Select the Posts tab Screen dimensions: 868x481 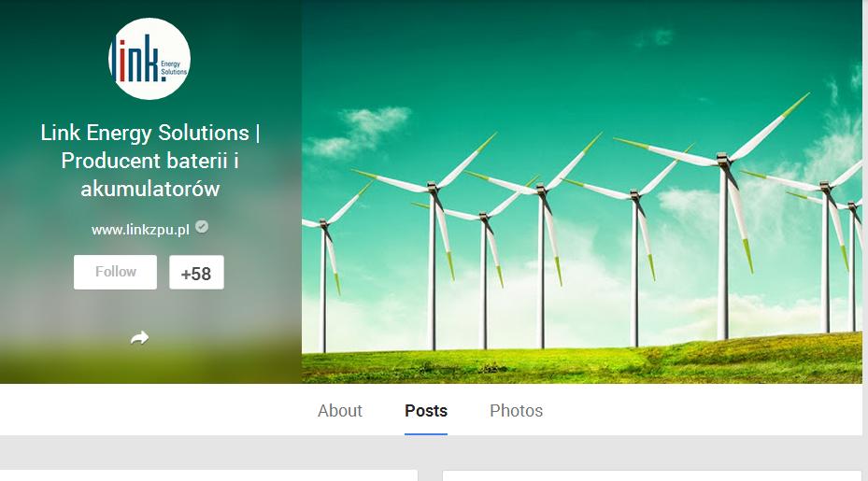click(x=426, y=411)
